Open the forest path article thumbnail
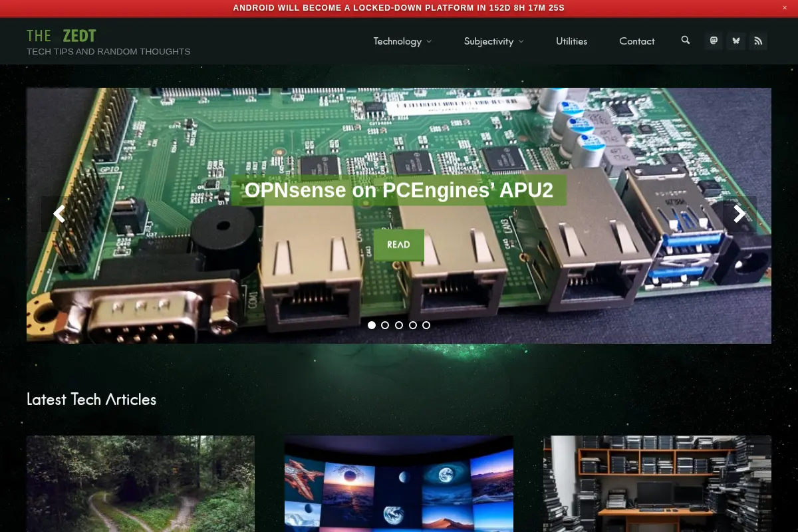The image size is (798, 532). (x=140, y=483)
